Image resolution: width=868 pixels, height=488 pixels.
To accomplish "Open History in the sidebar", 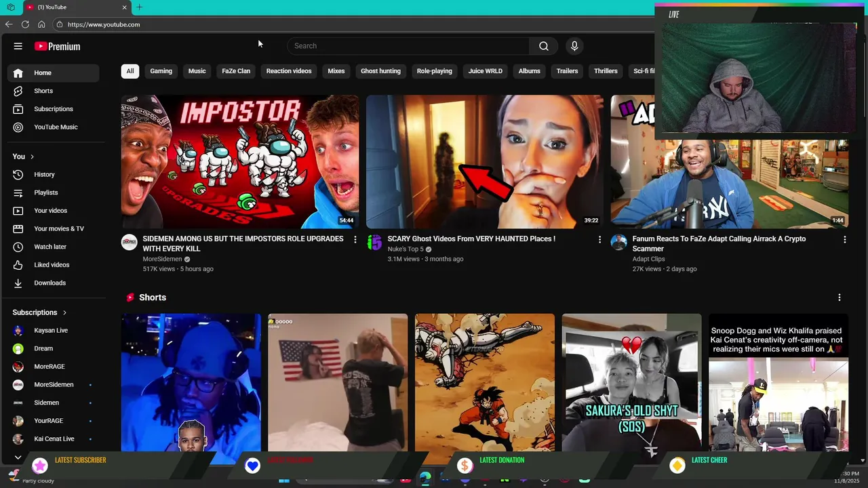I will click(54, 174).
